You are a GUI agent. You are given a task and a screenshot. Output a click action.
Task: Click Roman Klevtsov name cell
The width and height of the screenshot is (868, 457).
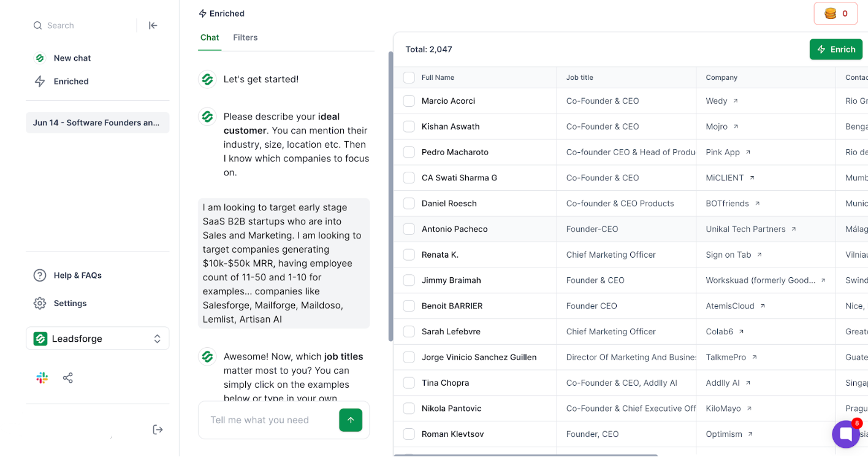453,434
